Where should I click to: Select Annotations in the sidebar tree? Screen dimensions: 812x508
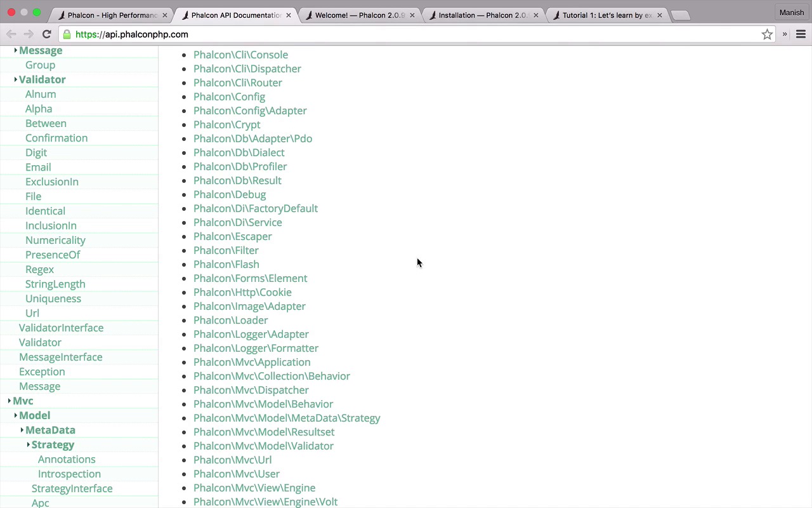pyautogui.click(x=67, y=459)
